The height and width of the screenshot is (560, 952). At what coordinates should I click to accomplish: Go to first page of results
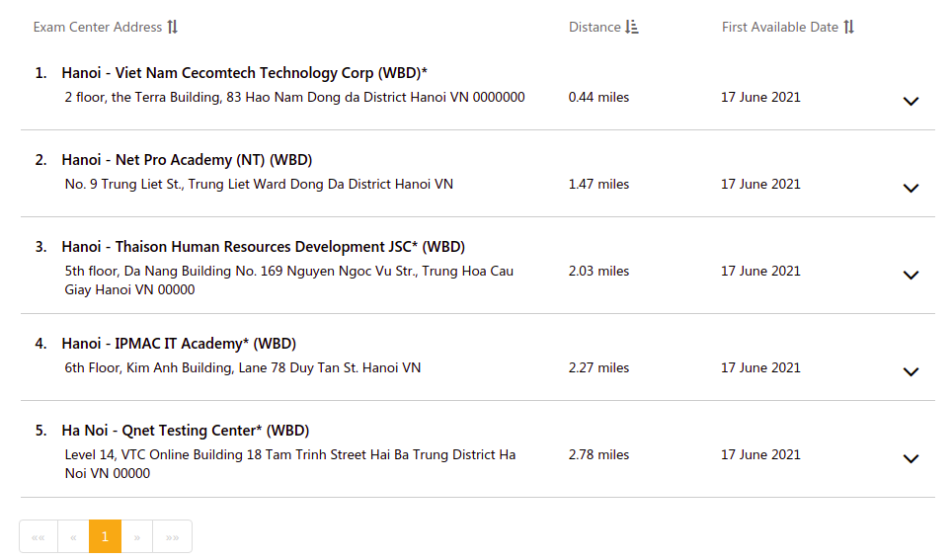(x=39, y=537)
